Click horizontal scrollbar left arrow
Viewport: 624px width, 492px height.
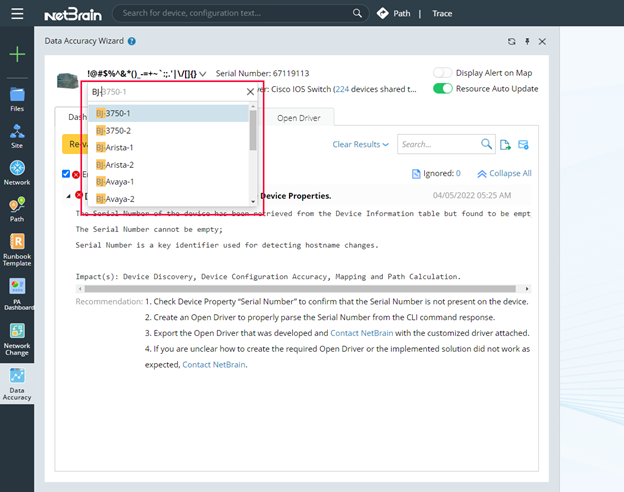[80, 289]
